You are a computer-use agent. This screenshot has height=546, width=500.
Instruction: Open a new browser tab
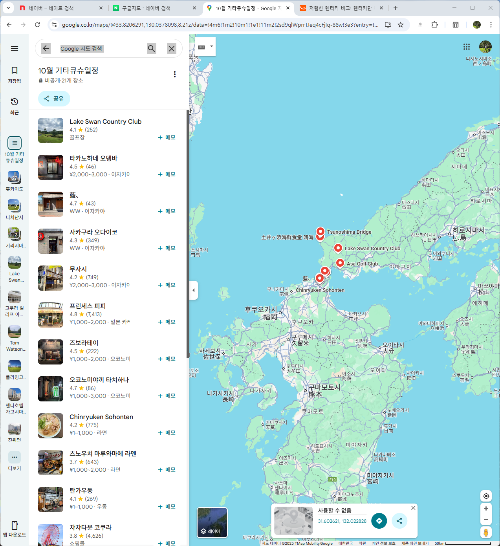pyautogui.click(x=395, y=8)
